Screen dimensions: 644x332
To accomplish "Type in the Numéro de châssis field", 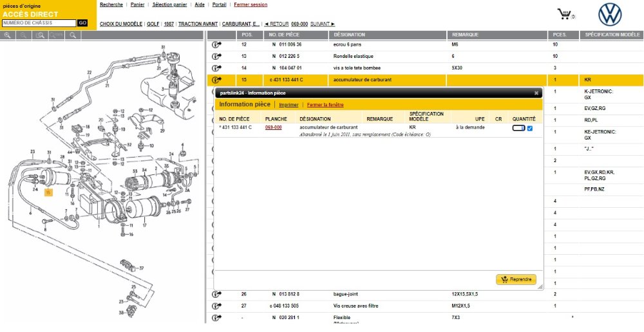I will (x=39, y=23).
